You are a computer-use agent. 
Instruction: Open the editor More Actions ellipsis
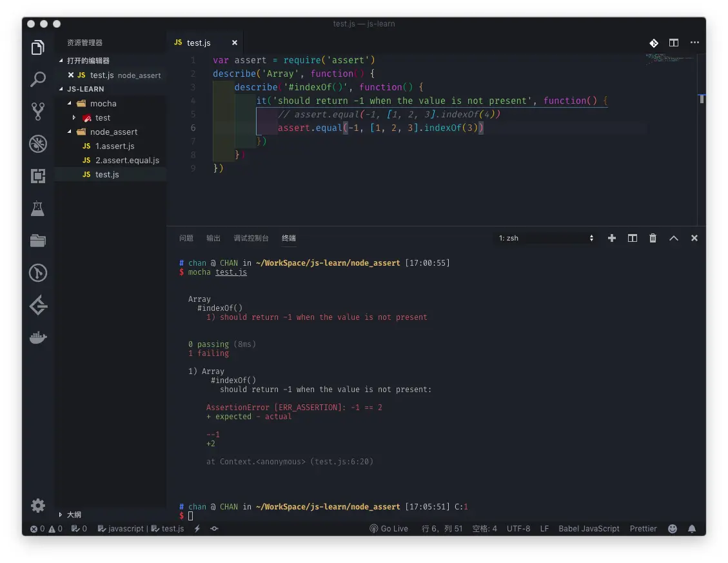point(694,43)
